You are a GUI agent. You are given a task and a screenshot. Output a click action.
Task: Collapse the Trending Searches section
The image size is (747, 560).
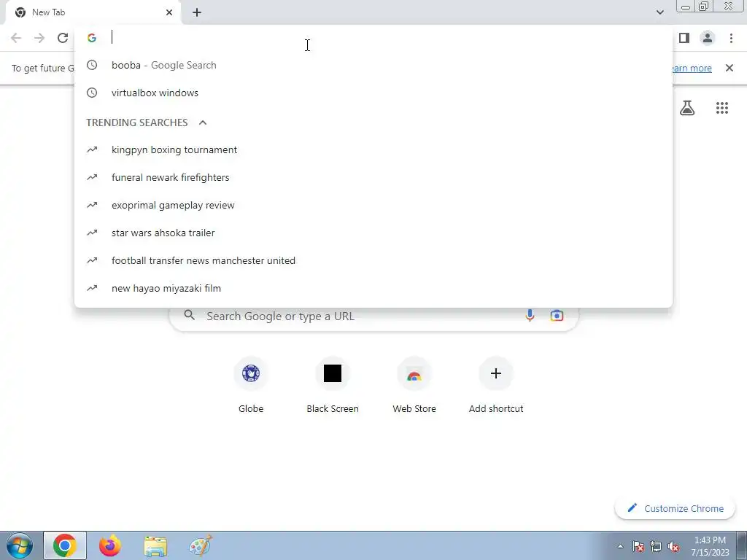click(203, 122)
